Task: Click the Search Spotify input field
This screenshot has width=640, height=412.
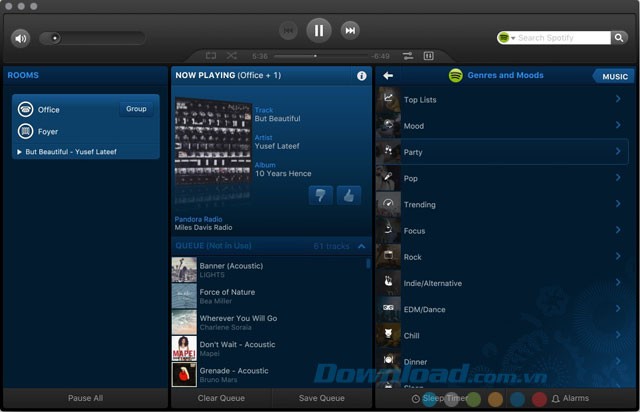Action: [563, 38]
